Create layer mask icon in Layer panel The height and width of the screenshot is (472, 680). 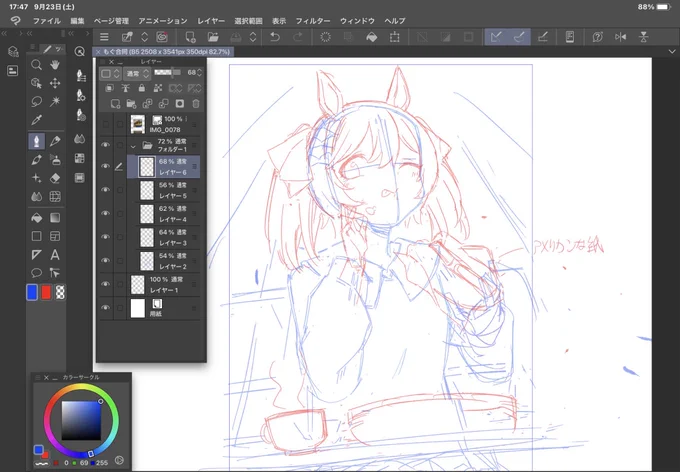[180, 103]
